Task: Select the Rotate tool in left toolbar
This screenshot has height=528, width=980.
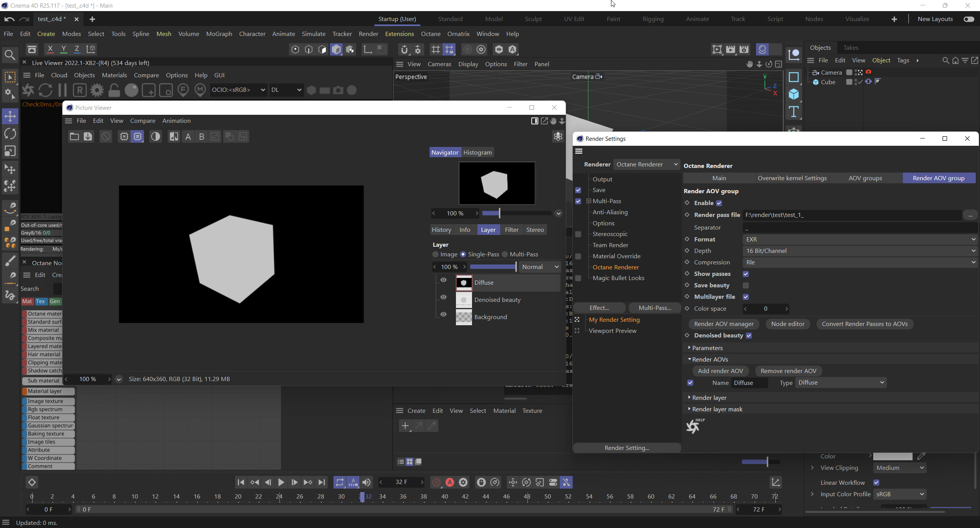Action: coord(10,134)
